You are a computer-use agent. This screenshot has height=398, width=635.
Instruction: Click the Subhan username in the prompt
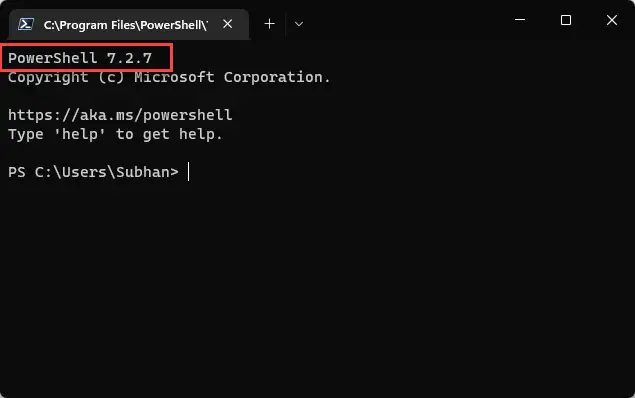pyautogui.click(x=143, y=172)
